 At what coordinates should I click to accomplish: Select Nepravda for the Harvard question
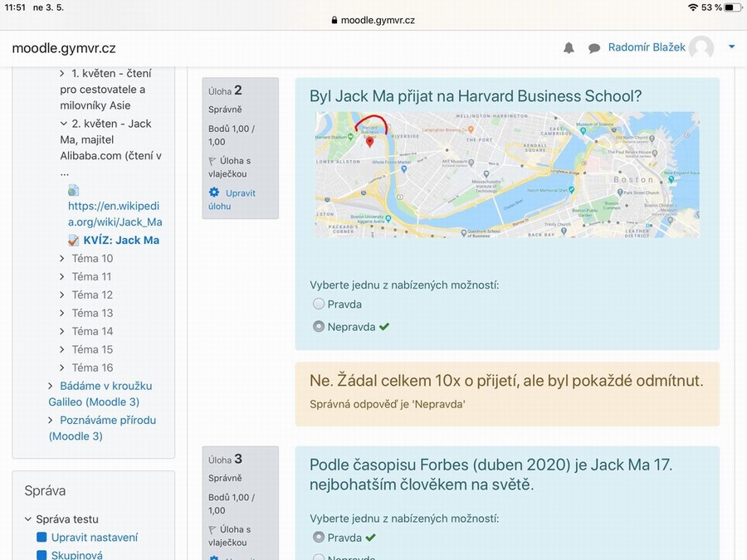[x=319, y=327]
